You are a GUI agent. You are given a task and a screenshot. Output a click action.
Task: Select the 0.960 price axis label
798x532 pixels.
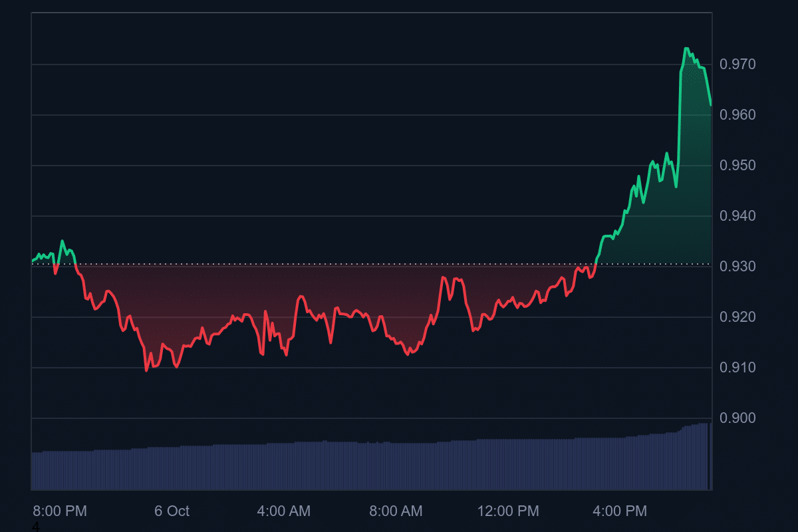click(737, 115)
